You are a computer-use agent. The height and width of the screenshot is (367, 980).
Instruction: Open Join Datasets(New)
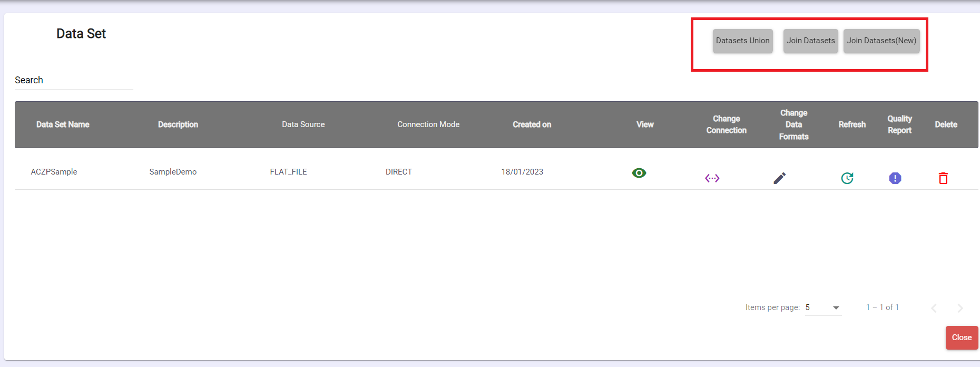pos(881,41)
